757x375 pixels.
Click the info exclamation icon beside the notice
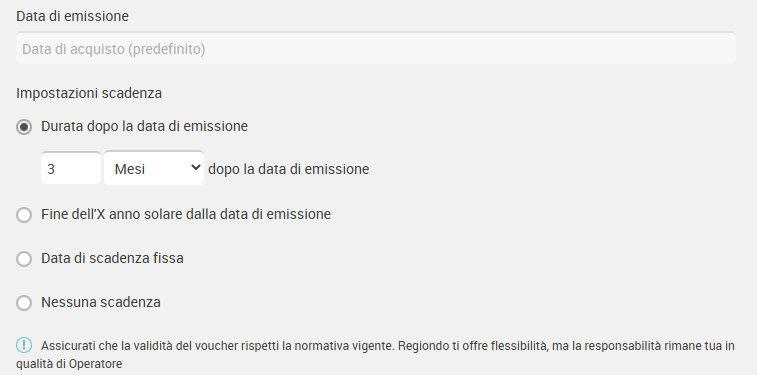click(x=24, y=345)
